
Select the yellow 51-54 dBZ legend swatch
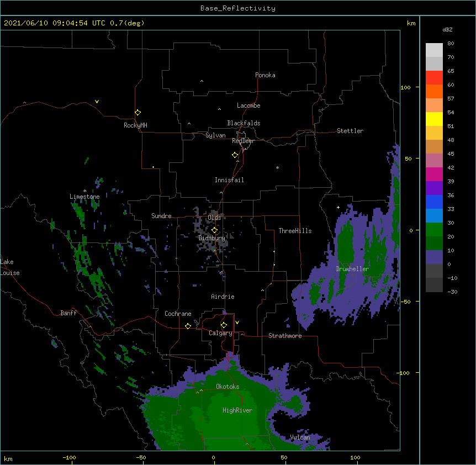click(434, 119)
